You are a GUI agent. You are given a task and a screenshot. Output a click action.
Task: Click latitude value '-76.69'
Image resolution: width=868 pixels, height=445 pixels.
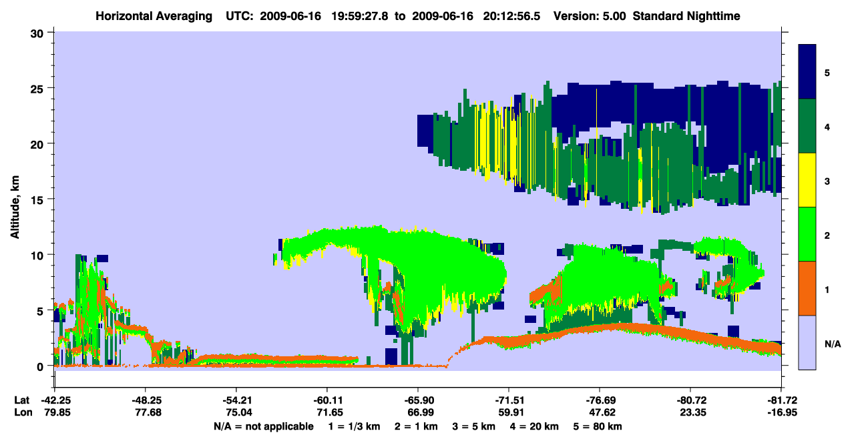[x=600, y=400]
